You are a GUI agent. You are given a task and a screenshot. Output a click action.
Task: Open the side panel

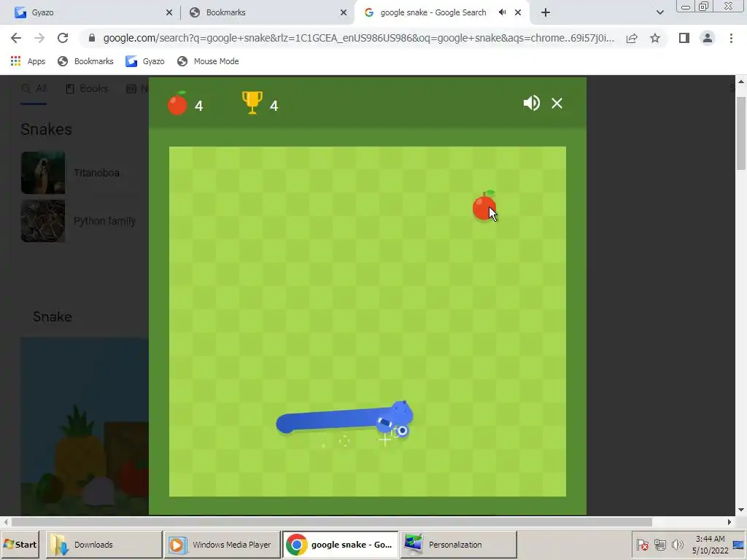684,38
